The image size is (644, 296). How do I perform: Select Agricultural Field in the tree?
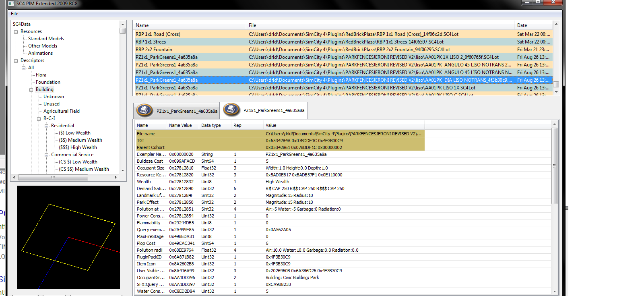[x=62, y=111]
